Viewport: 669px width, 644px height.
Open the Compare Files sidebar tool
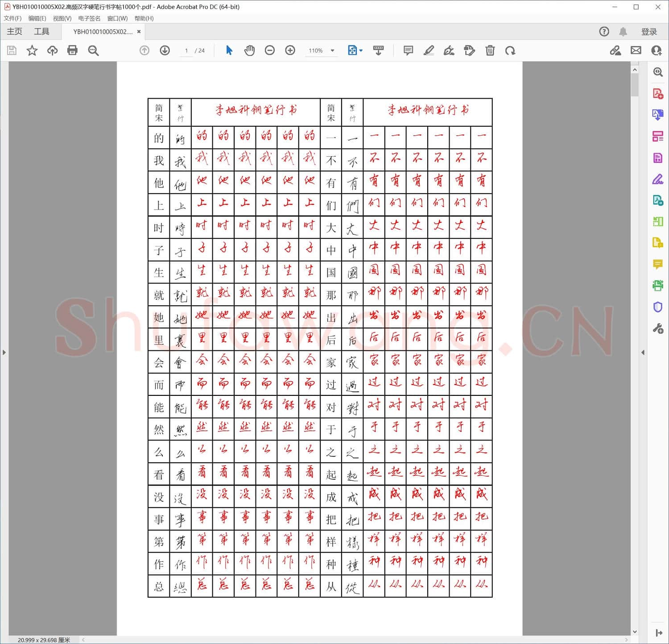click(658, 221)
